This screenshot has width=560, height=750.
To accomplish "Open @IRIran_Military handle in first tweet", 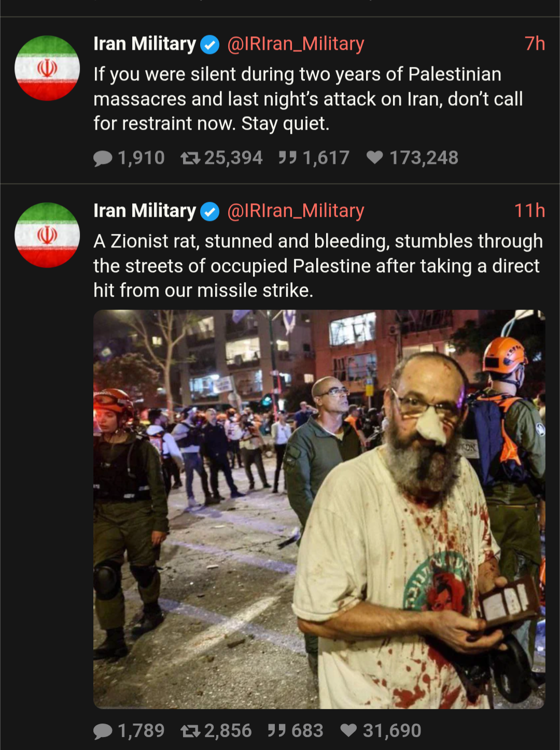I will pyautogui.click(x=296, y=45).
